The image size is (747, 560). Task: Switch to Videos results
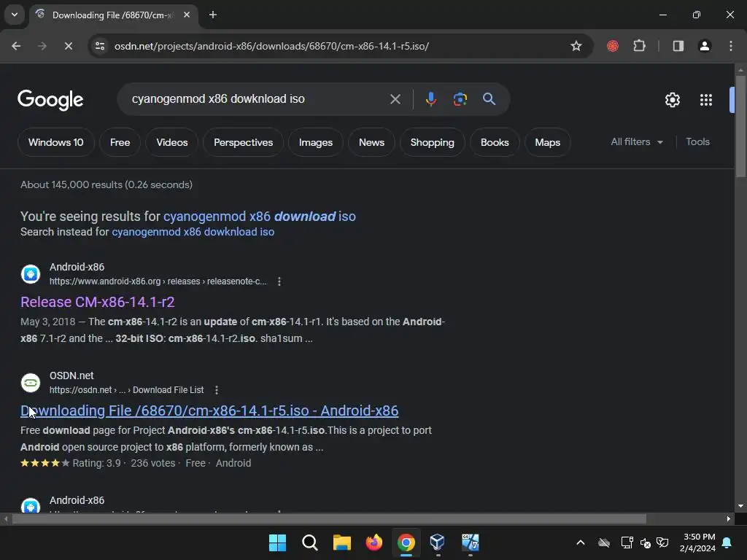coord(172,142)
